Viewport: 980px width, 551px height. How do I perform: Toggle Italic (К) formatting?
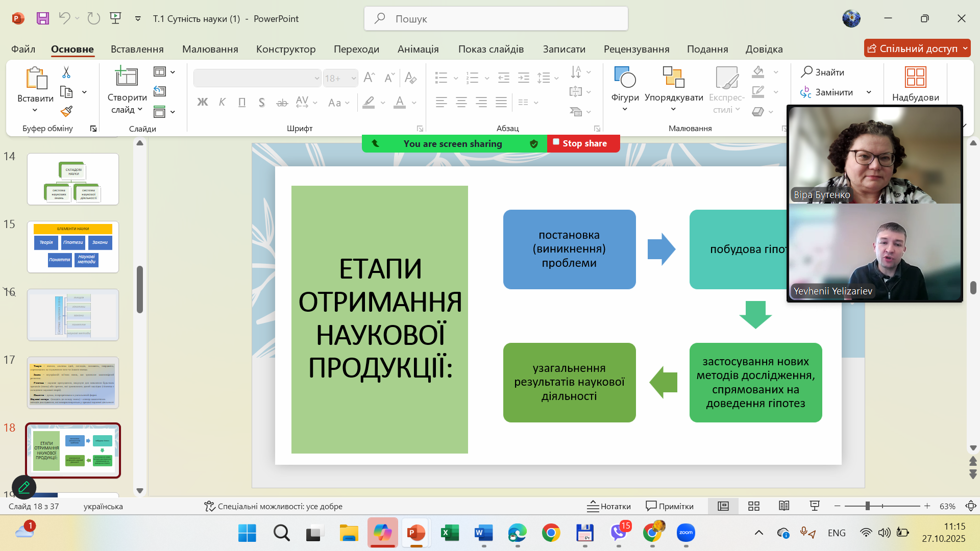tap(222, 103)
